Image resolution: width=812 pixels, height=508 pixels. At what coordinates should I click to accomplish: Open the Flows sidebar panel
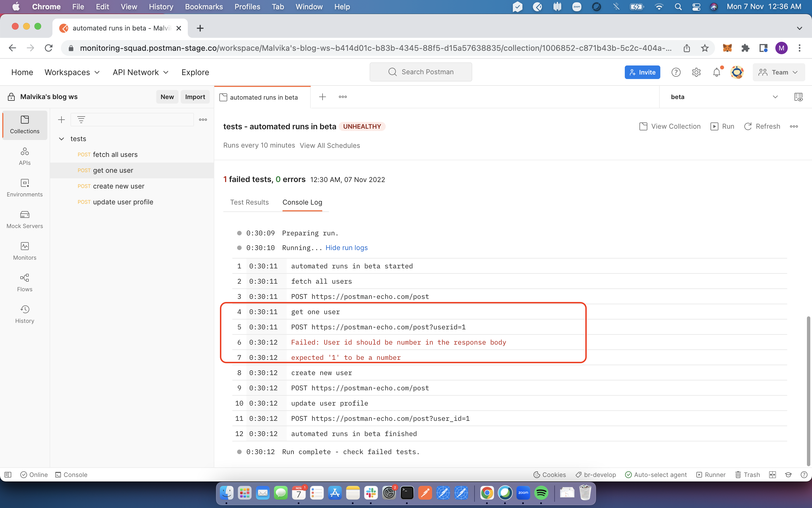coord(25,283)
